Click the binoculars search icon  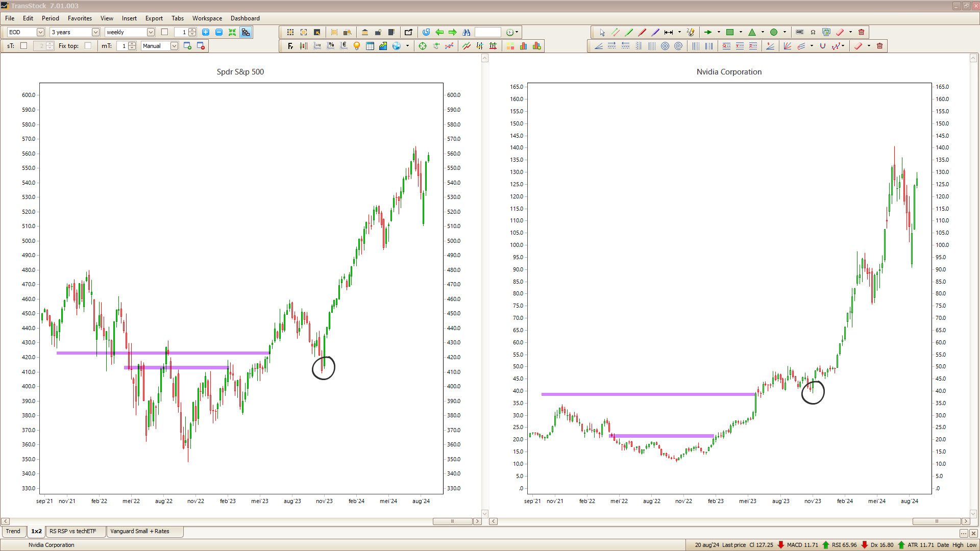pyautogui.click(x=466, y=32)
